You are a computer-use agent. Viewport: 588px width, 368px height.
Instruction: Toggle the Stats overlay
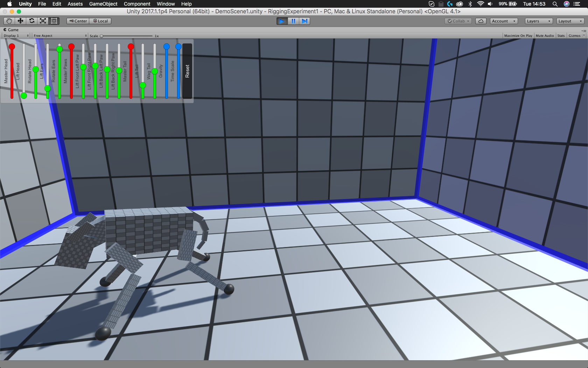tap(561, 36)
